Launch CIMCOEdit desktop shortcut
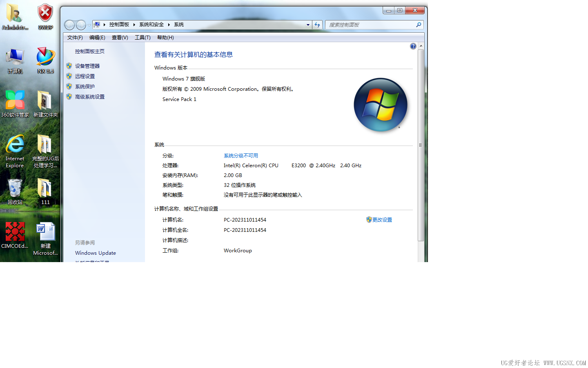This screenshot has height=368, width=588. click(x=15, y=235)
